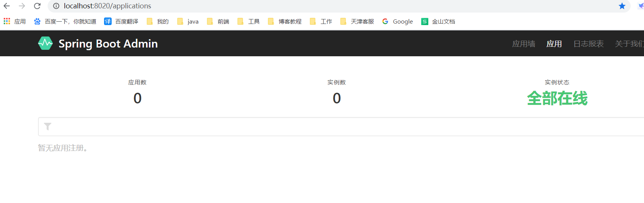The width and height of the screenshot is (644, 203).
Task: Open the 关于我们 nav tab
Action: (x=629, y=44)
